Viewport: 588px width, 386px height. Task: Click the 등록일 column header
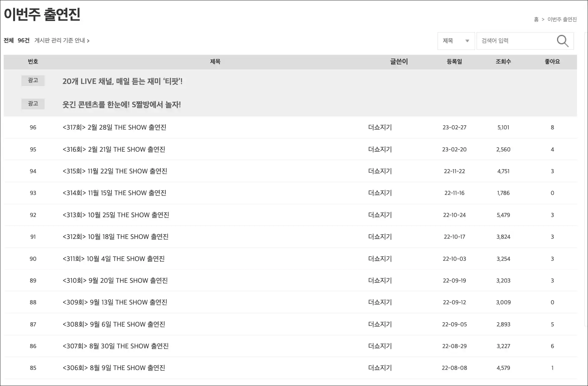coord(454,62)
